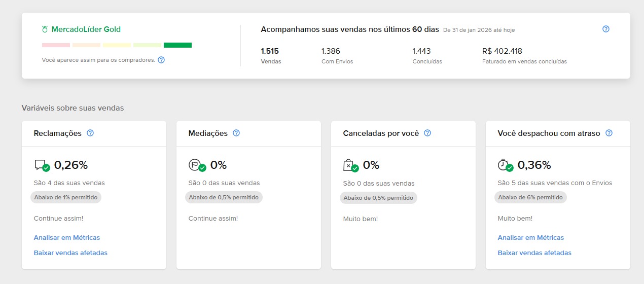Click Baixar vendas afetadas under Reclamações
Image resolution: width=644 pixels, height=284 pixels.
(x=70, y=253)
